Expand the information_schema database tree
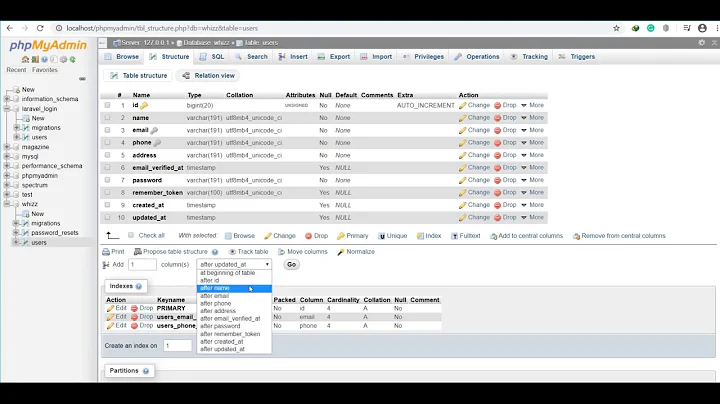Screen dimensions: 720x404 pos(7,99)
